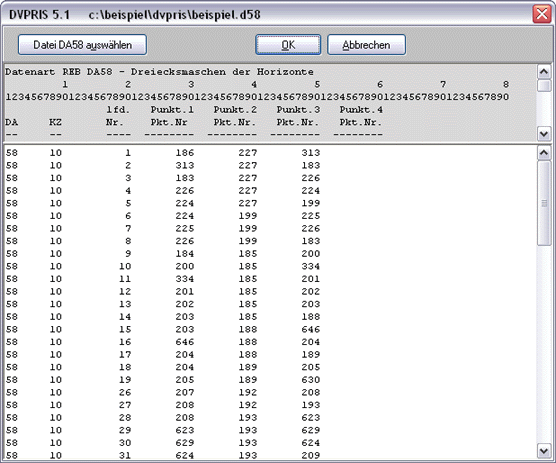The image size is (556, 463).
Task: Select value 313 in row 1
Action: click(311, 153)
